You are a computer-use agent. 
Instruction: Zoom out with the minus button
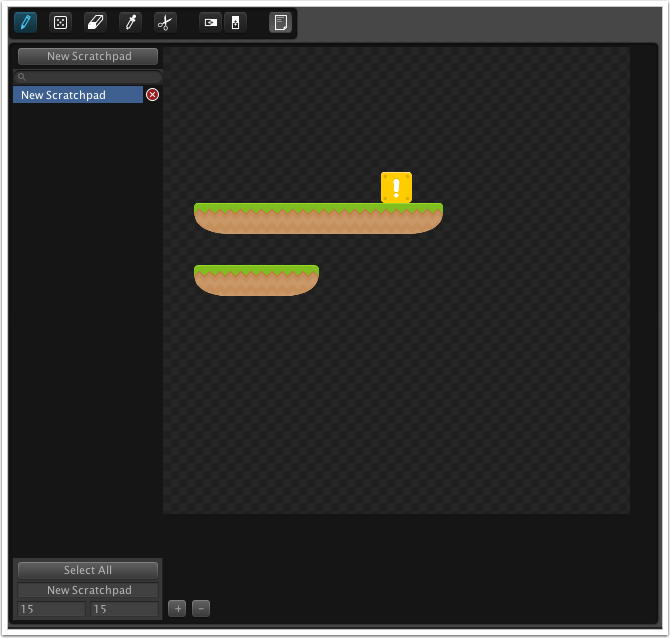[x=201, y=609]
